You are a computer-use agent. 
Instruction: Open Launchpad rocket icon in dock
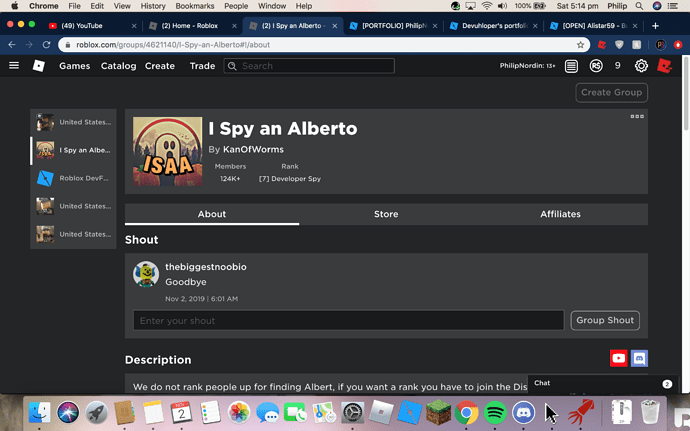coord(96,413)
